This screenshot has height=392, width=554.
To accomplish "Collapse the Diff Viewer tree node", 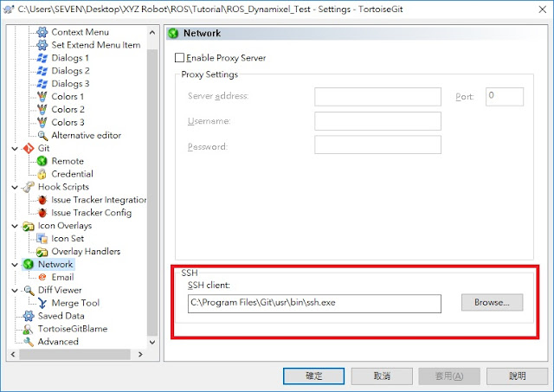I will [x=15, y=291].
